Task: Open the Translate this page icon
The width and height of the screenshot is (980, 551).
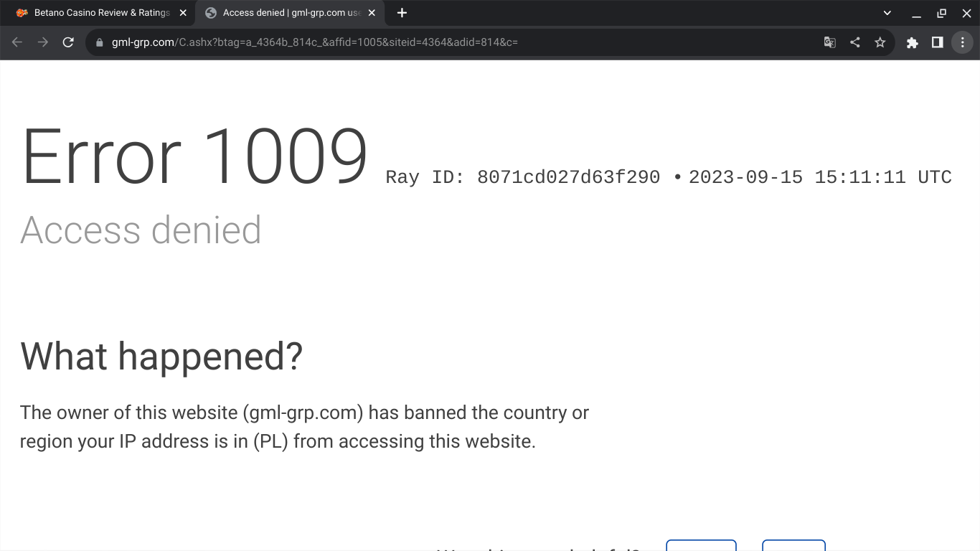Action: (829, 42)
